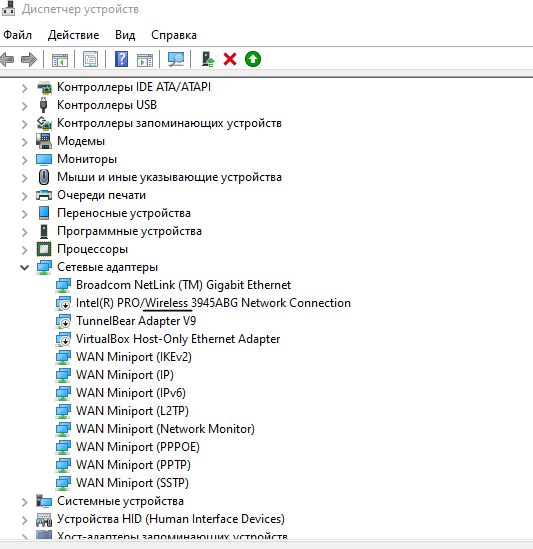Select WAN Miniport (IKEv2)

[x=134, y=357]
